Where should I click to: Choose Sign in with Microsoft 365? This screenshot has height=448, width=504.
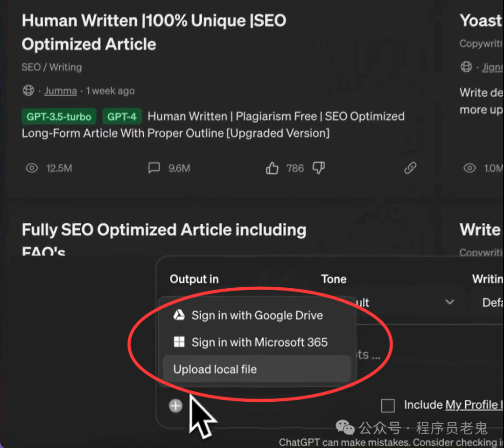(x=257, y=342)
